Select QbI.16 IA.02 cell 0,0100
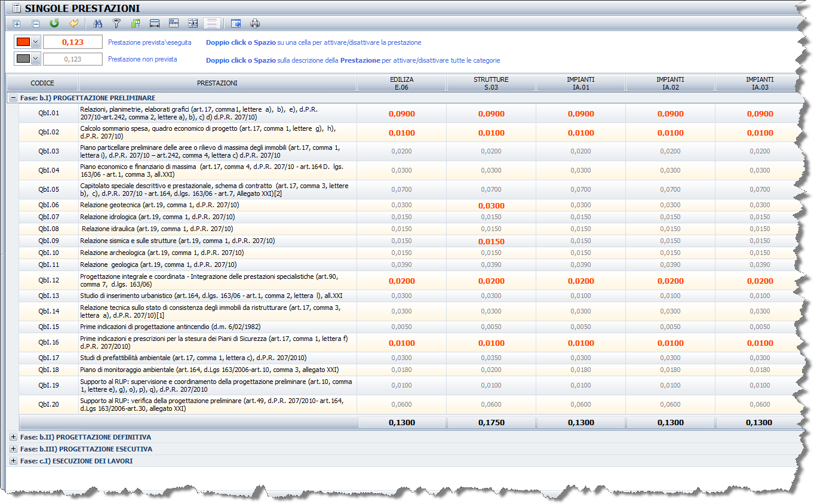This screenshot has width=814, height=504. click(x=670, y=343)
